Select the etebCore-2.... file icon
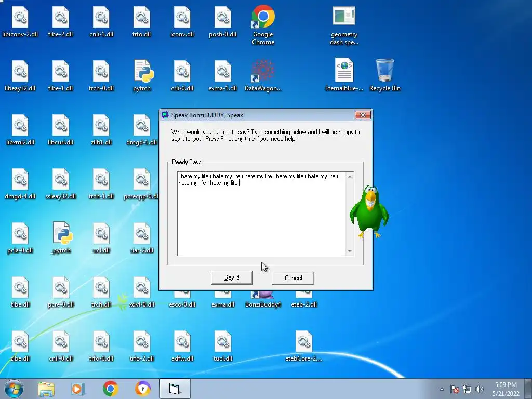Image resolution: width=532 pixels, height=399 pixels. [303, 345]
